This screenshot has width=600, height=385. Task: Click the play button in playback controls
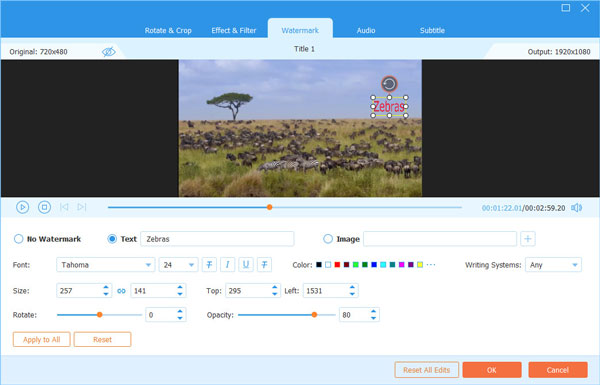[x=23, y=207]
